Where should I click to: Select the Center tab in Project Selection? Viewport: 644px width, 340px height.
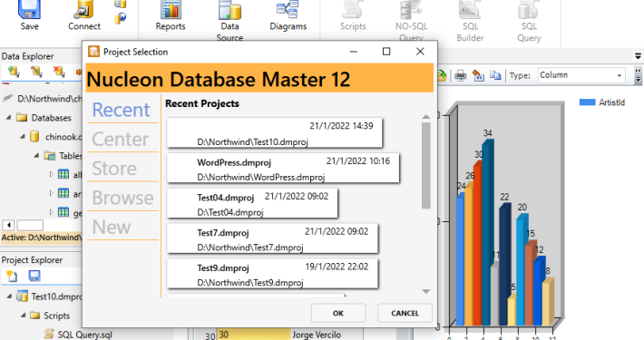121,140
